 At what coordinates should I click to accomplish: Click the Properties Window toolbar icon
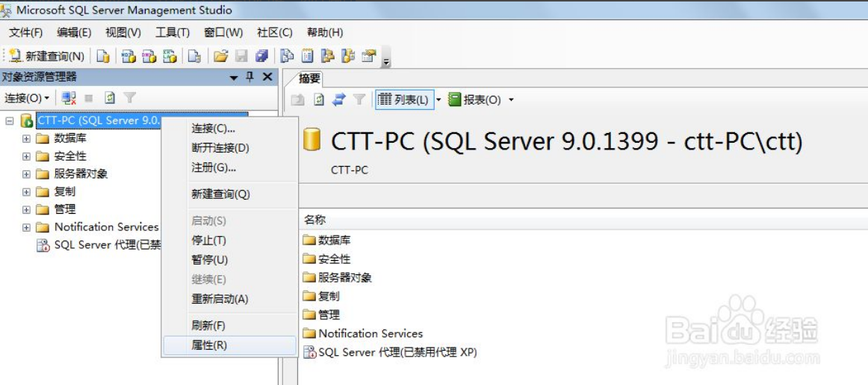(369, 56)
